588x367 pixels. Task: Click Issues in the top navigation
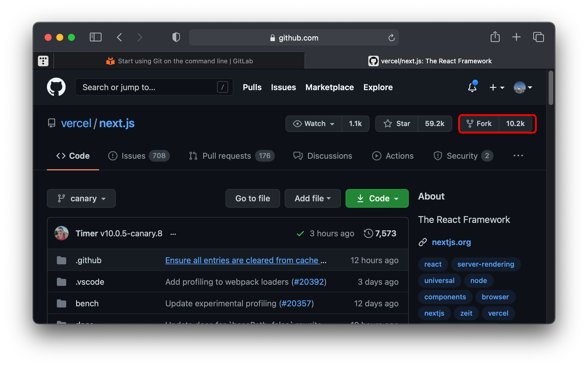pyautogui.click(x=283, y=87)
